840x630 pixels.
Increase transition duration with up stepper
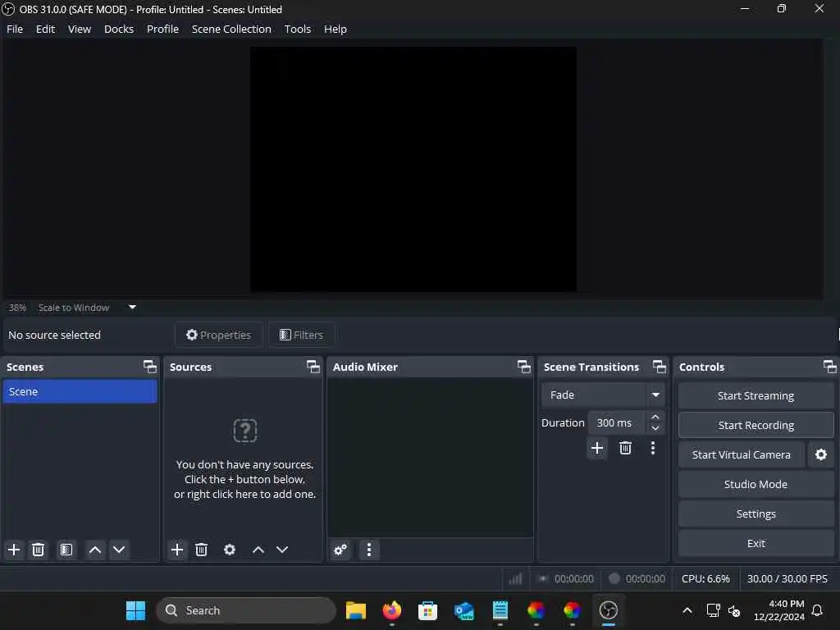655,418
